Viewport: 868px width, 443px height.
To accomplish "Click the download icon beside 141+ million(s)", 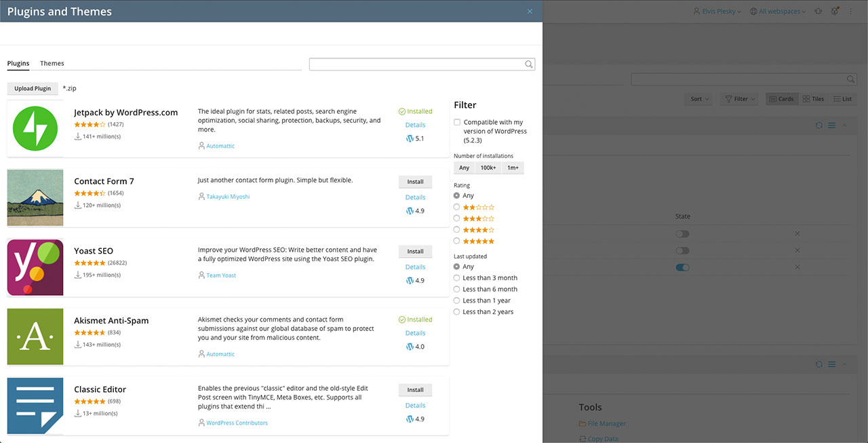I will (x=78, y=136).
